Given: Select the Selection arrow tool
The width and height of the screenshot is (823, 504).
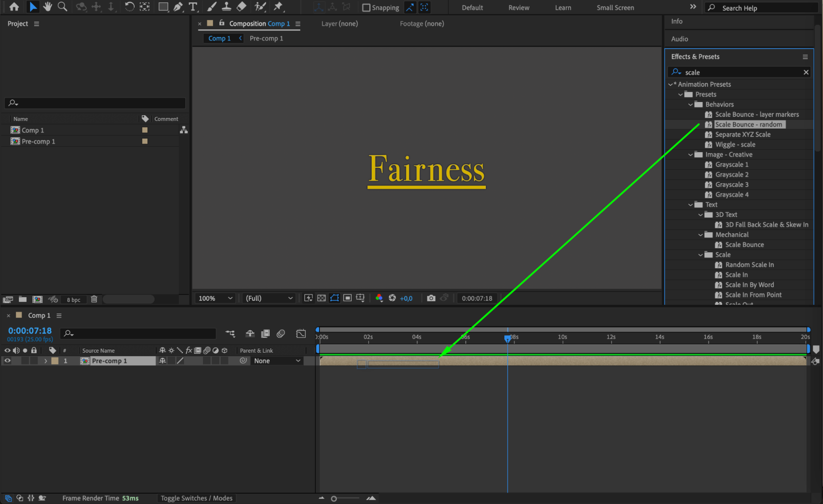Looking at the screenshot, I should coord(33,7).
